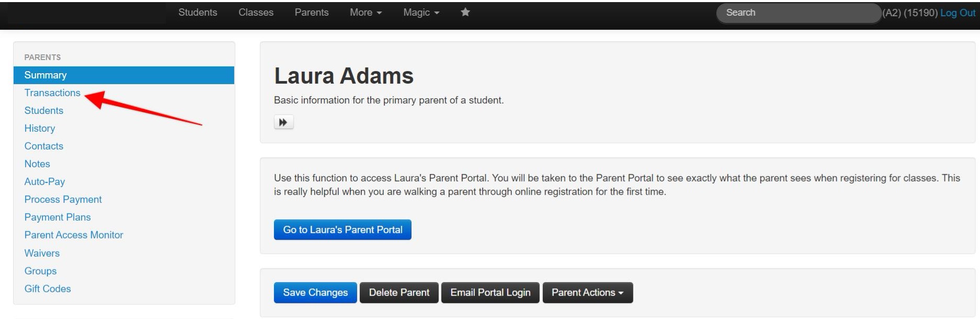
Task: Focus the Search input field
Action: coord(799,13)
